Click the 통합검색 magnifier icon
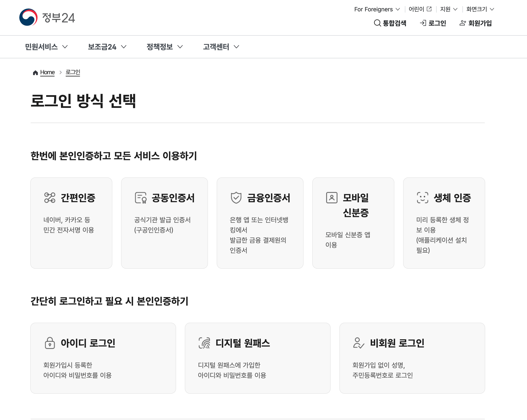 (x=377, y=23)
